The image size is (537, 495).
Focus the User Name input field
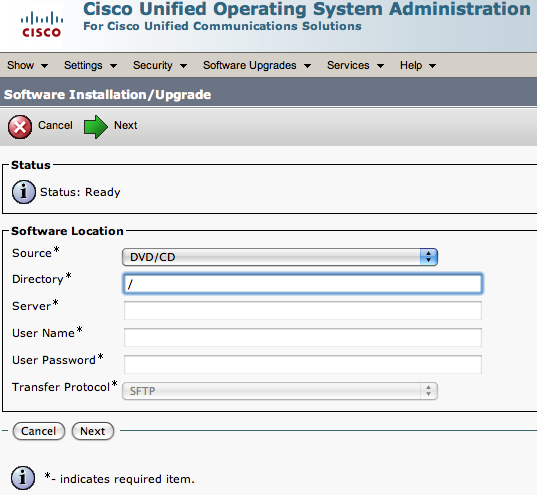303,337
